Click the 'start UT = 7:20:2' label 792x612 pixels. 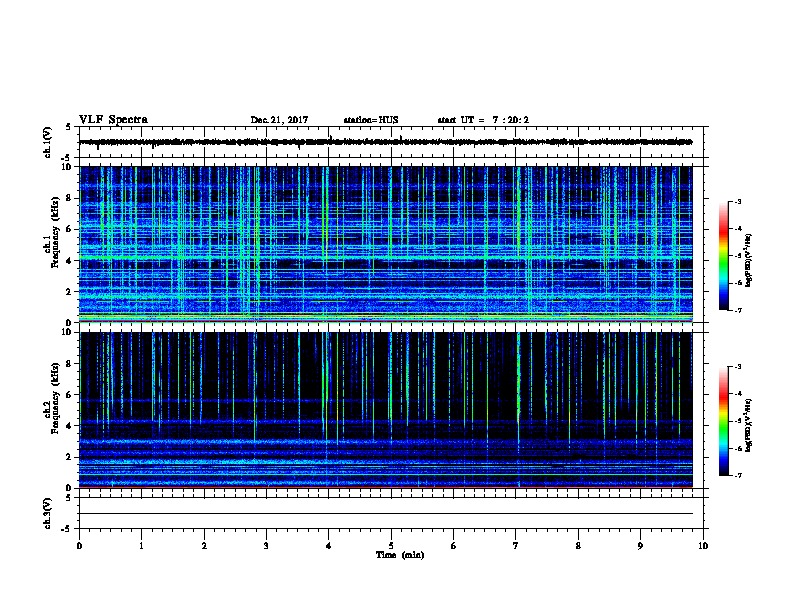click(x=483, y=120)
